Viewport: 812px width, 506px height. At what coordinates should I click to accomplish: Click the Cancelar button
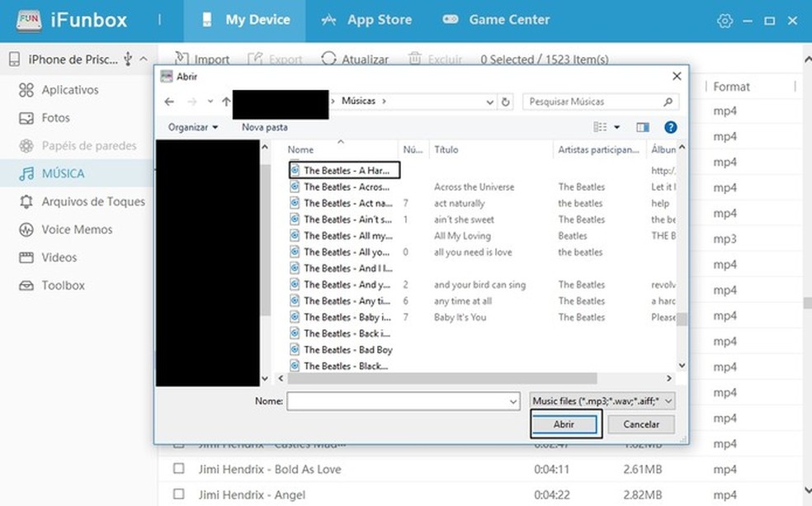[x=641, y=424]
